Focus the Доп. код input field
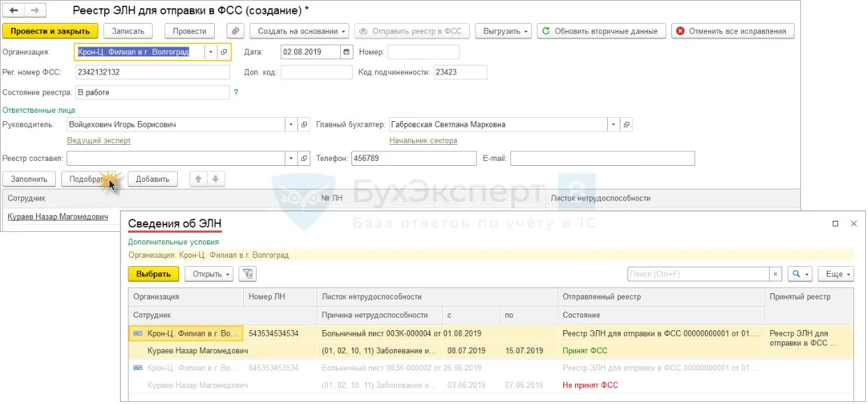Viewport: 868px width, 404px height. (x=317, y=72)
